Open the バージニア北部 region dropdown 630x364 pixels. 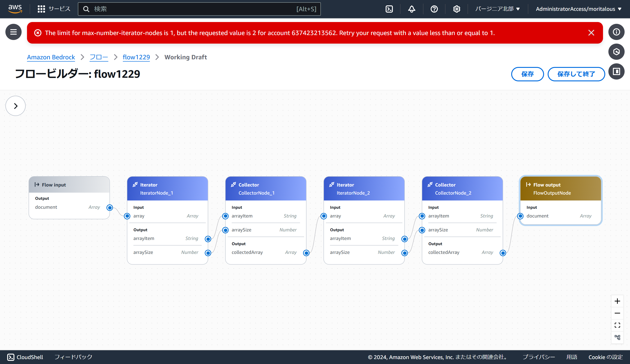coord(497,9)
